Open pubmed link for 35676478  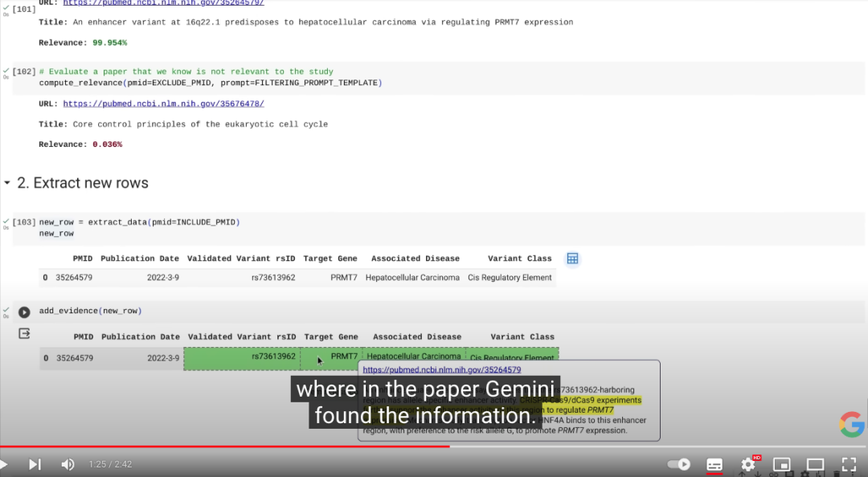coord(163,104)
